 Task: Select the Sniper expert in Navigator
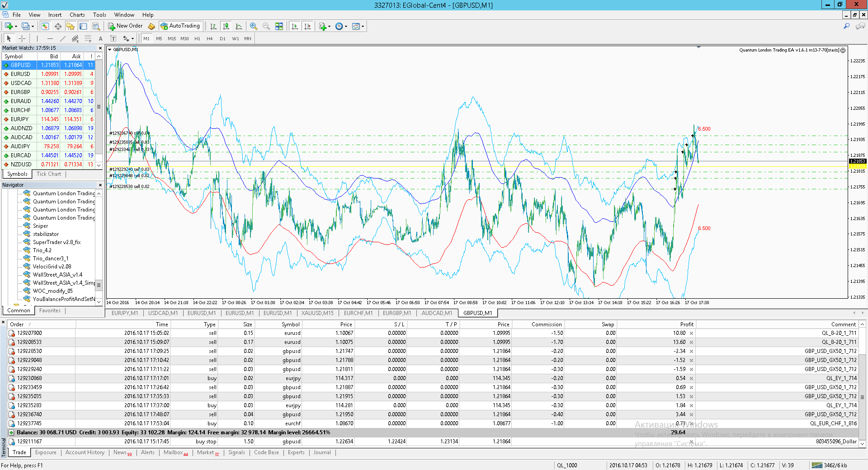click(40, 226)
